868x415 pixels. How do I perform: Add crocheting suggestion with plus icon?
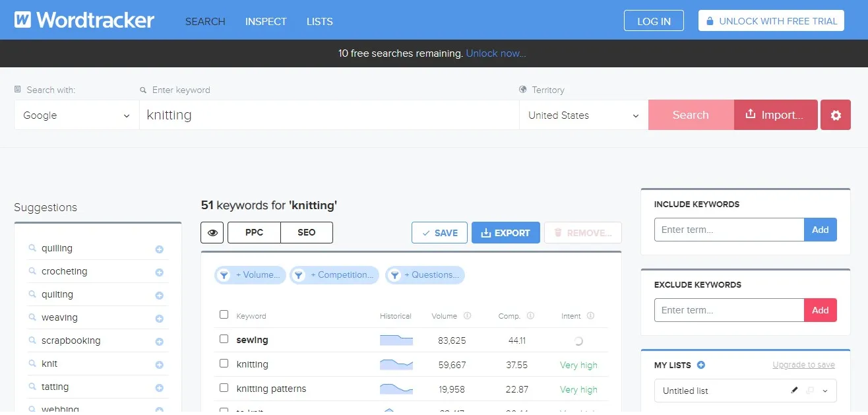159,272
